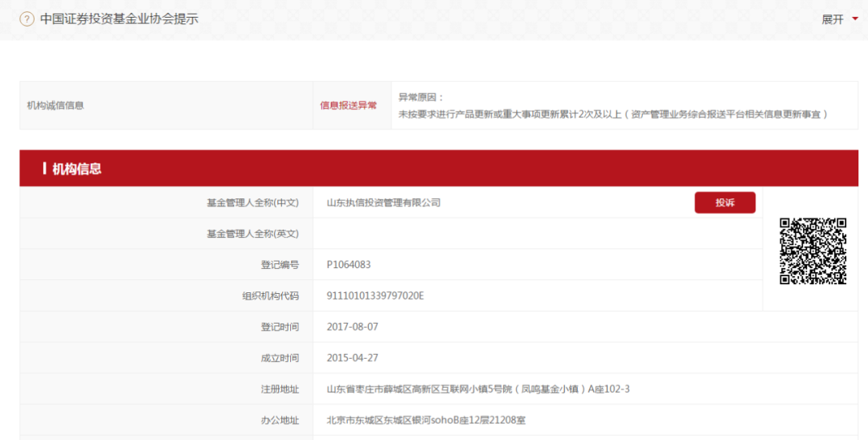Select the 机构信息 section header
Screen dimensions: 868x440
[77, 169]
